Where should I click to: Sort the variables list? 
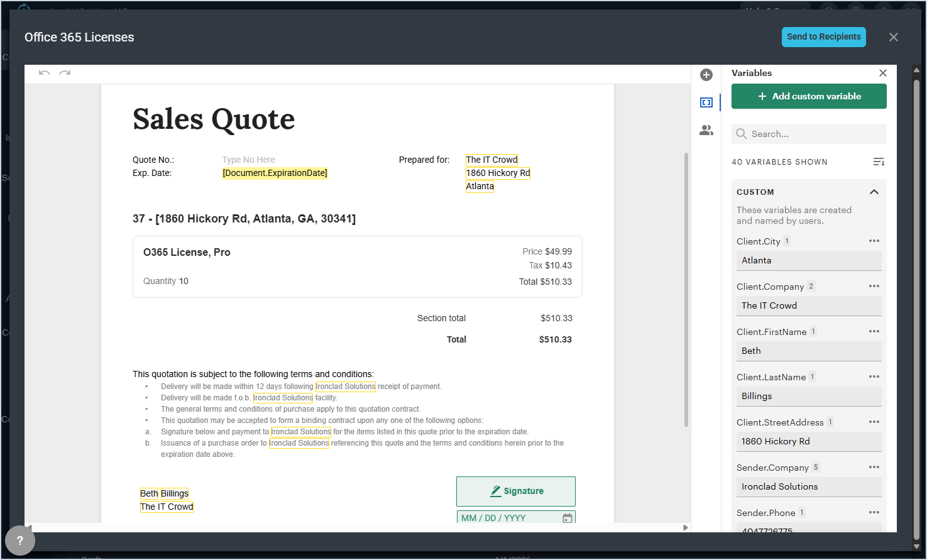click(x=879, y=162)
